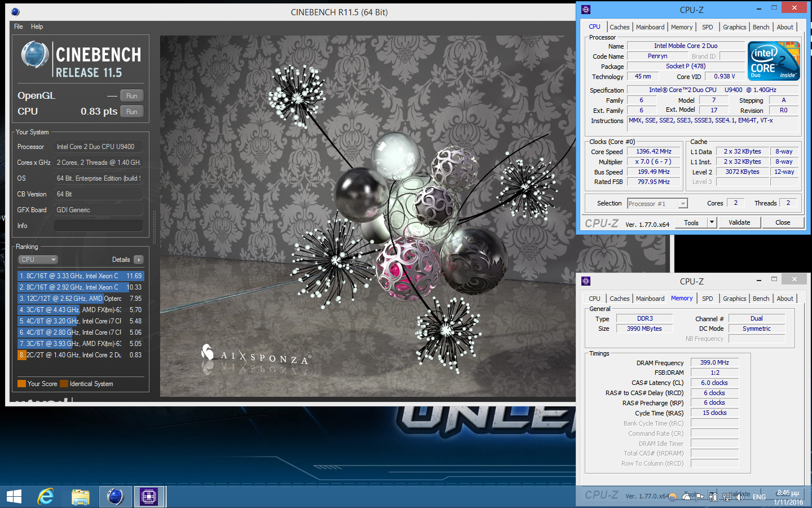812x508 pixels.
Task: Click Validate in top CPU-Z window
Action: pyautogui.click(x=739, y=223)
